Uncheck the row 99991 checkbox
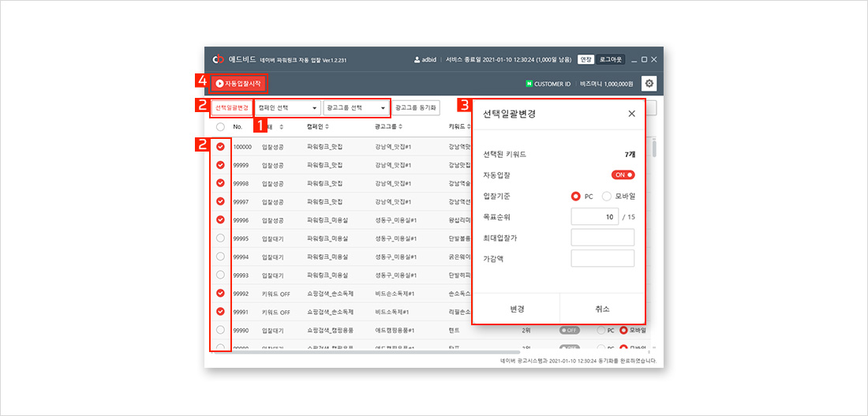 click(x=220, y=311)
